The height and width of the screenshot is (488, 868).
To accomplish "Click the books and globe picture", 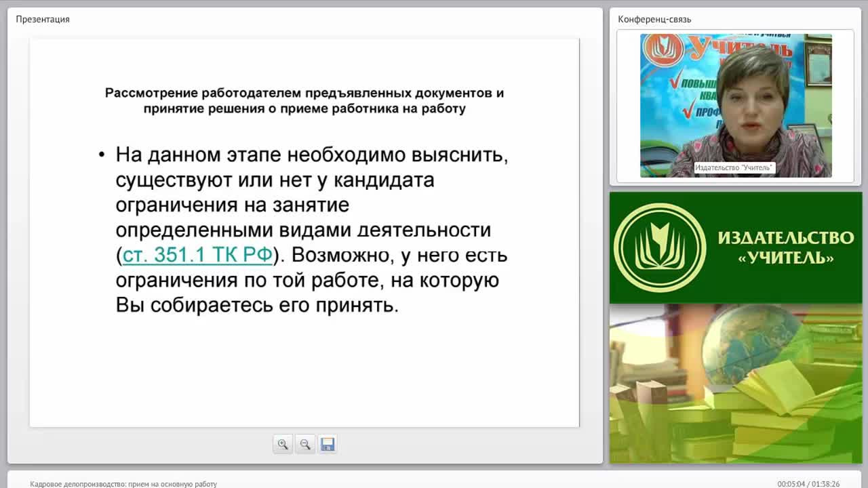I will 736,384.
